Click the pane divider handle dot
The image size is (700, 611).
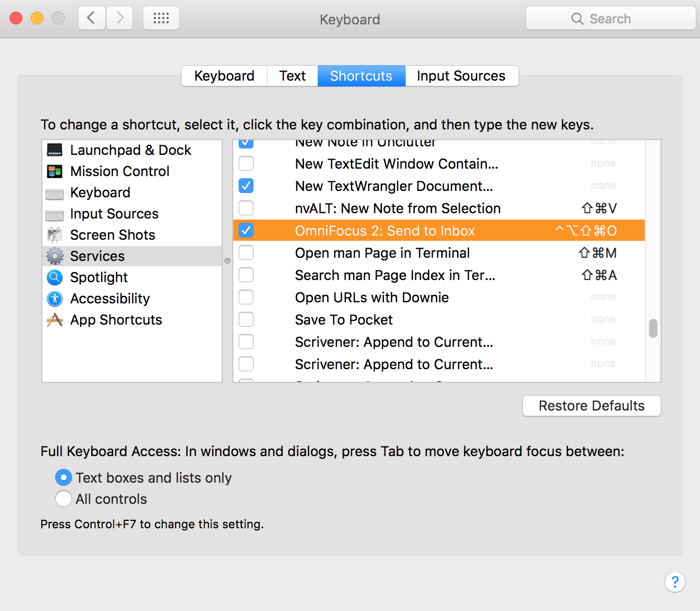(x=227, y=261)
